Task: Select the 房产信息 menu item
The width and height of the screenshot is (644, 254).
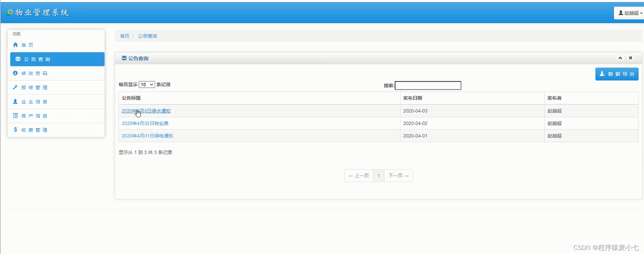Action: tap(56, 116)
